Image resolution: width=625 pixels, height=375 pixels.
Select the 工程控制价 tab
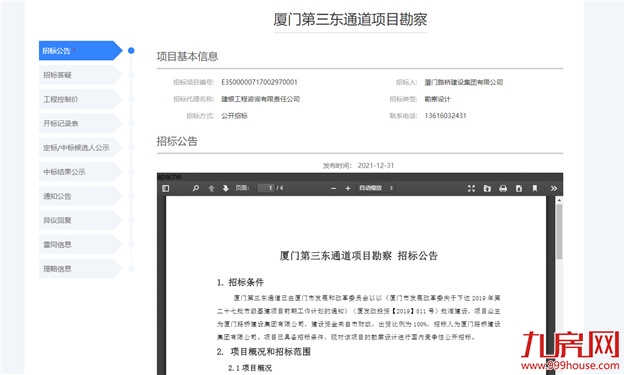(x=80, y=99)
